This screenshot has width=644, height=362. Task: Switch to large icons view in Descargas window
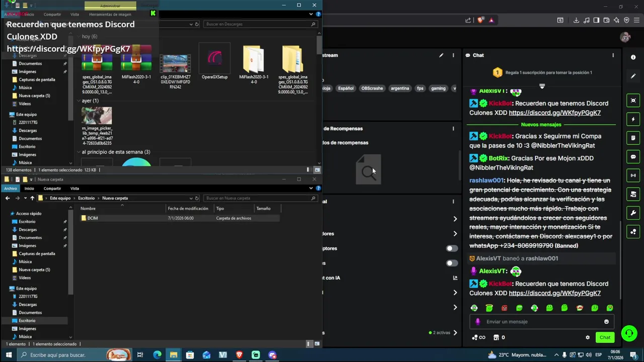click(x=317, y=170)
